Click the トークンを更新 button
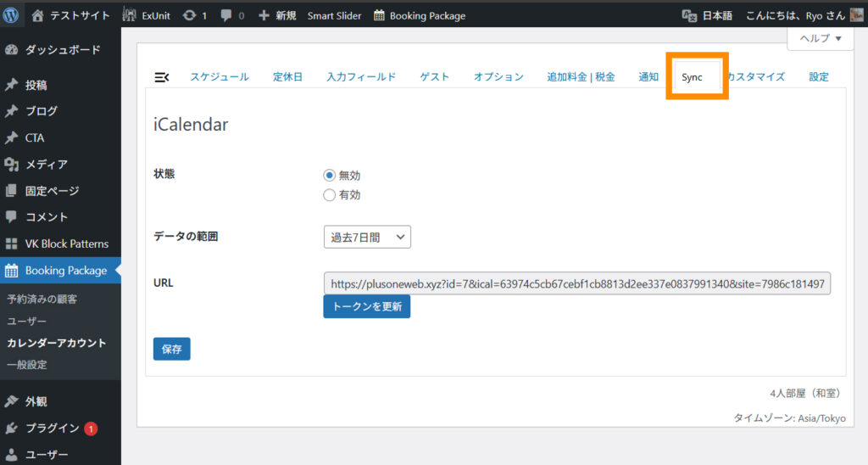This screenshot has width=868, height=465. 366,306
